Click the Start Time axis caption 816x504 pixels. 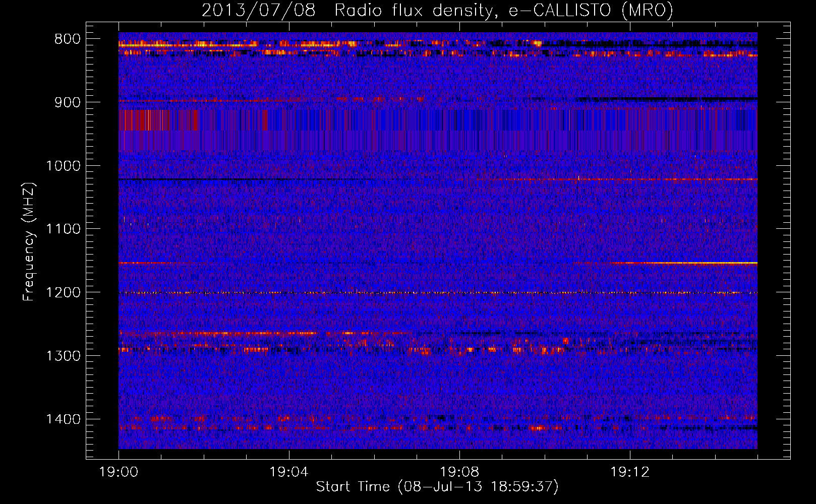pos(437,487)
